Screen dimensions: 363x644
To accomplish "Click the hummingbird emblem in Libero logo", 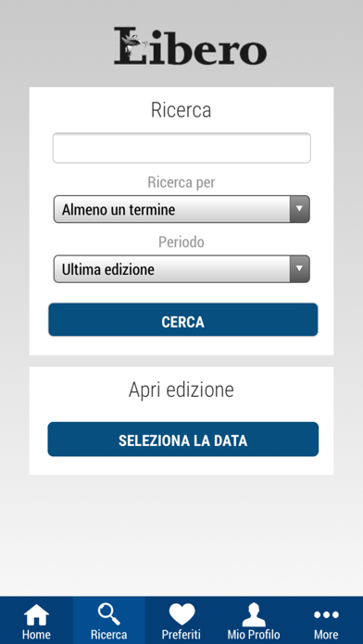I will [133, 43].
